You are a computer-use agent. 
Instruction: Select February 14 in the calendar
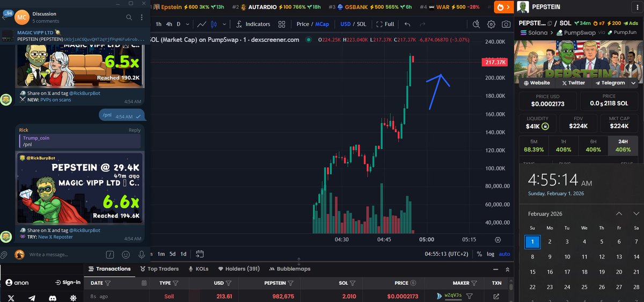coord(636,257)
